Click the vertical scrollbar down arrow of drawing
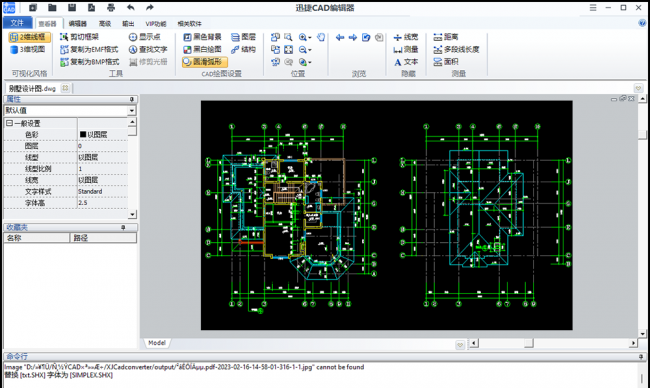 pos(643,334)
